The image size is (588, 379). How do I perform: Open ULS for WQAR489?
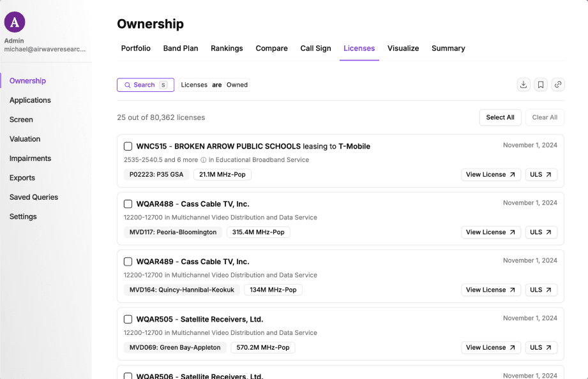541,290
